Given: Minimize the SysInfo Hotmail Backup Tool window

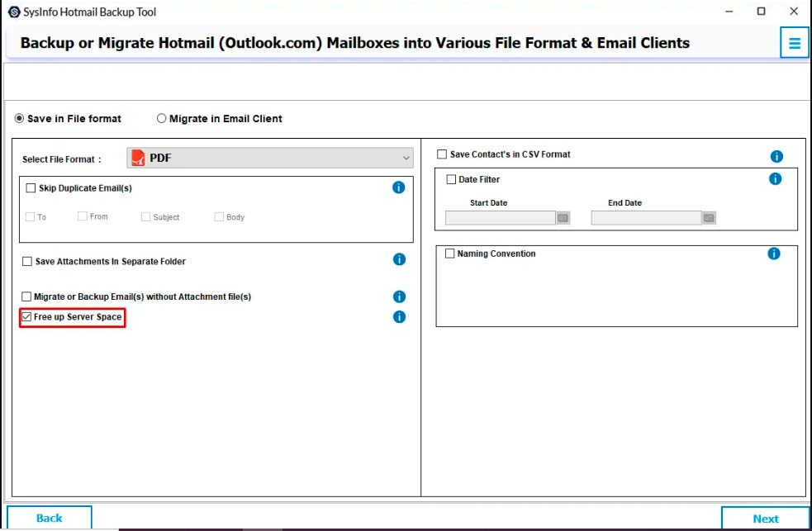Looking at the screenshot, I should 729,12.
